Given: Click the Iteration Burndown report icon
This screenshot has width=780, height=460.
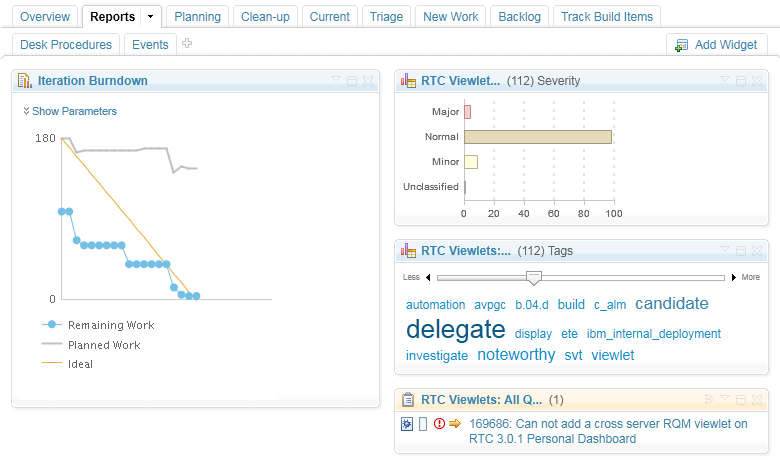Looking at the screenshot, I should coord(25,81).
